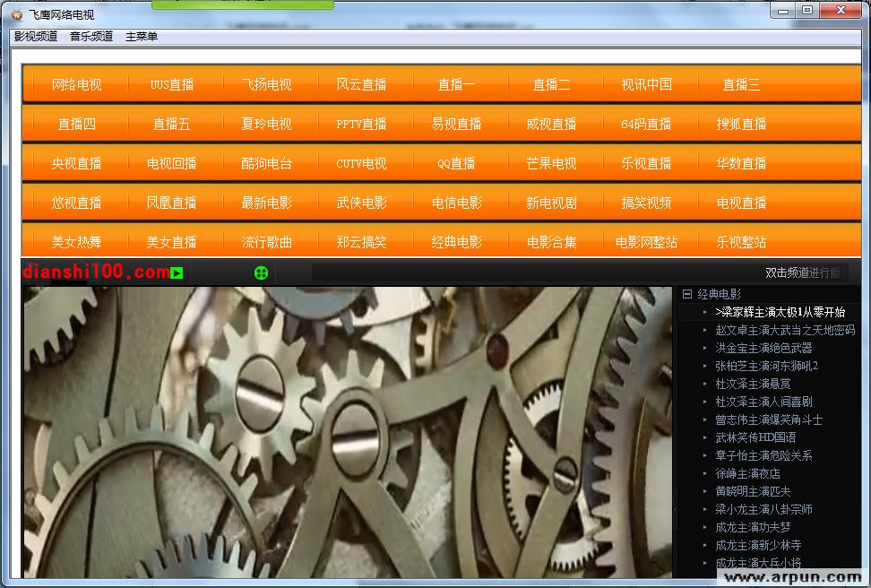Select 徐峥主演夜店 in list
The image size is (871, 588).
click(x=747, y=473)
